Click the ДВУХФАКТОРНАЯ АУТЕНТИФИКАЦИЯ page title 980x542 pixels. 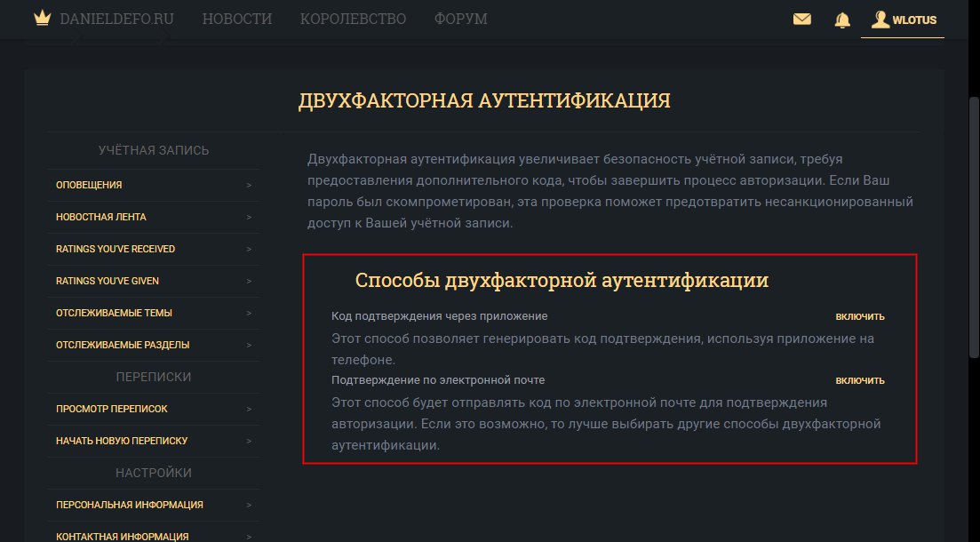(x=484, y=100)
